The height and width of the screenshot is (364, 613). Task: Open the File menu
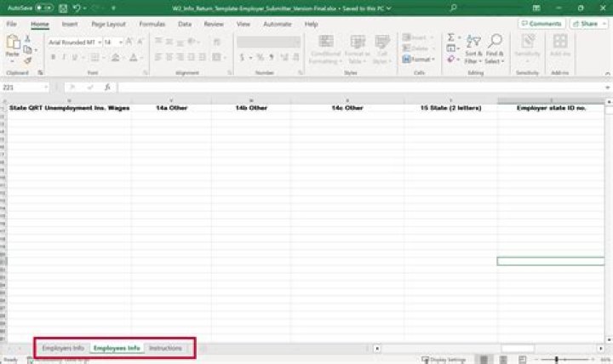(x=11, y=24)
